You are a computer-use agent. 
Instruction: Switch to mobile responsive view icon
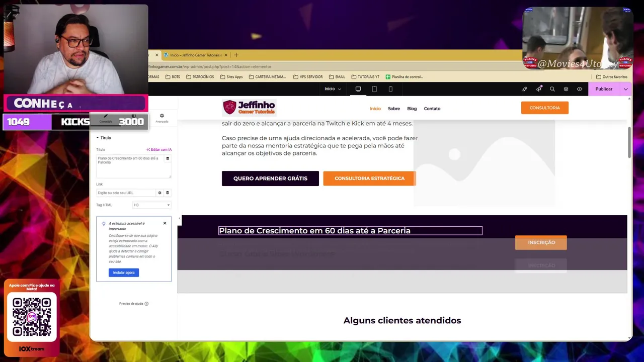[x=390, y=89]
